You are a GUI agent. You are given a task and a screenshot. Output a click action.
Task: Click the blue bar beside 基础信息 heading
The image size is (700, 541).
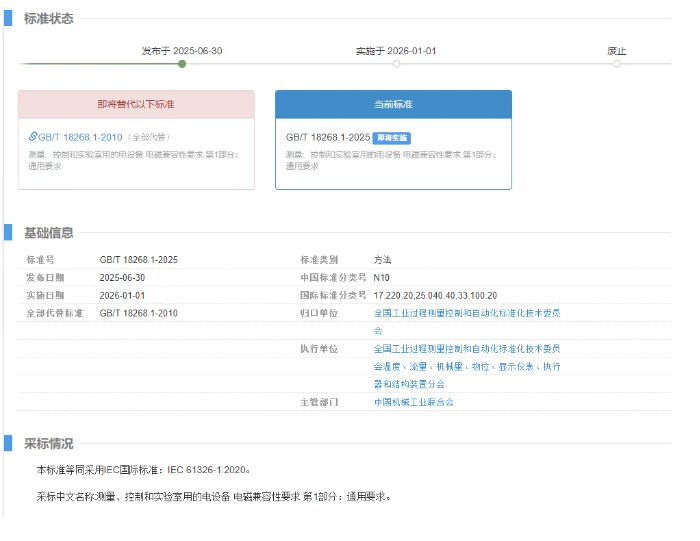(9, 233)
